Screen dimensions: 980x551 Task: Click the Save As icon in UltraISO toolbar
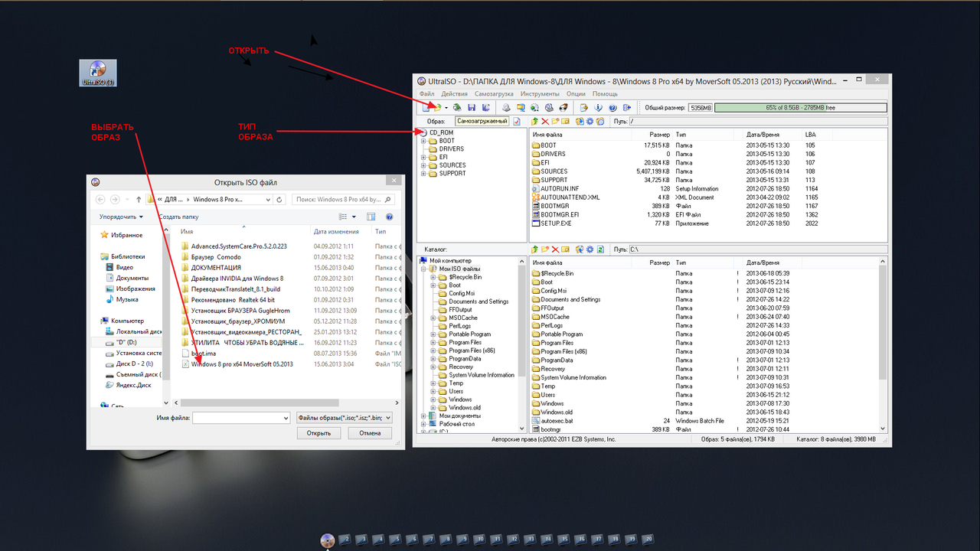[486, 108]
